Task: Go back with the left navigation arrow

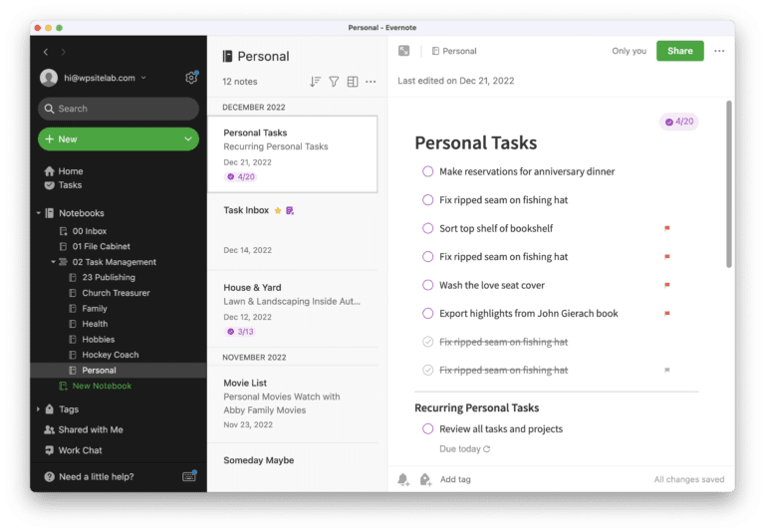Action: pos(46,52)
